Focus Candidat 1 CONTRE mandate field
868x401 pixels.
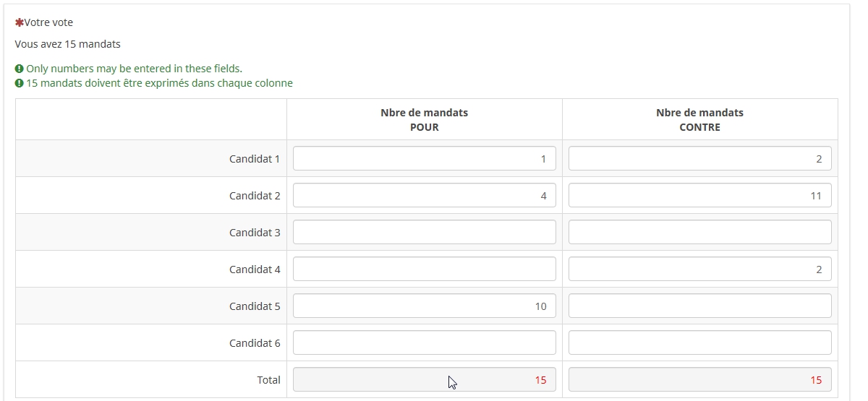699,159
